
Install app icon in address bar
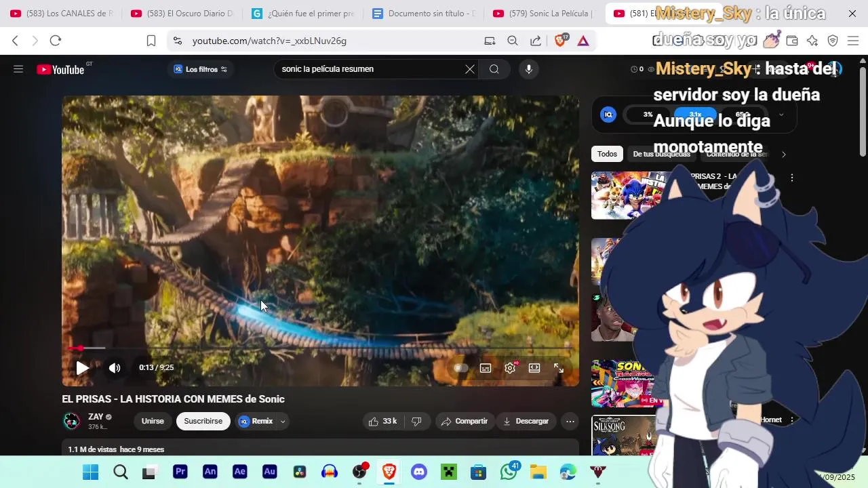490,41
